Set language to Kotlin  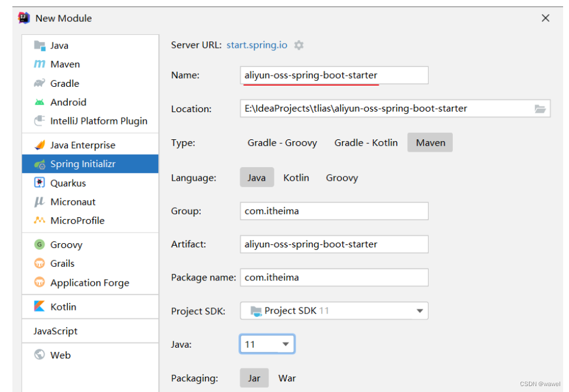[x=296, y=178]
